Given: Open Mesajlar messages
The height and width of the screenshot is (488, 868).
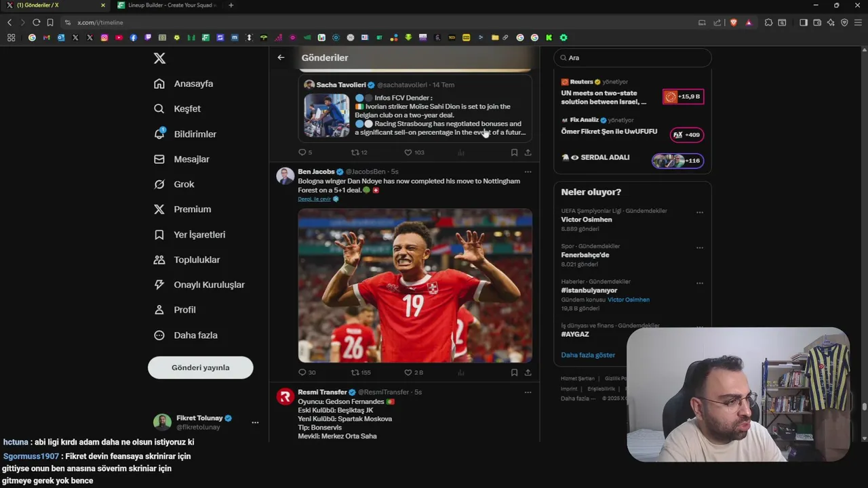Looking at the screenshot, I should click(181, 159).
